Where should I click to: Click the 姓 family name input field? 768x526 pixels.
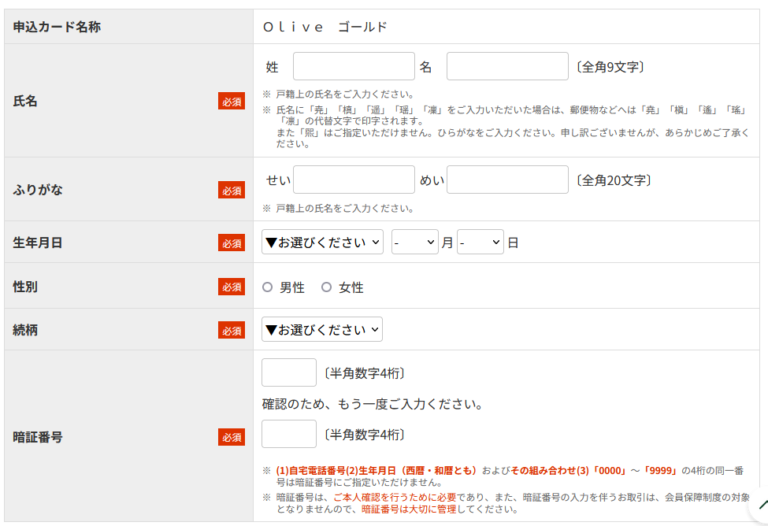(x=353, y=67)
